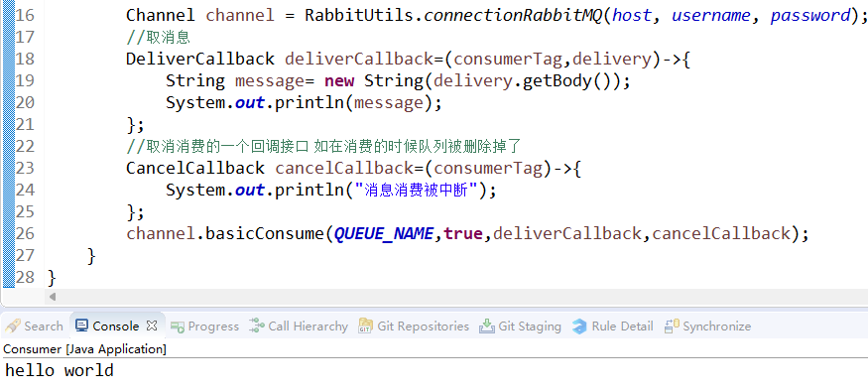This screenshot has width=868, height=392.
Task: Switch to the Progress tab
Action: click(x=204, y=327)
